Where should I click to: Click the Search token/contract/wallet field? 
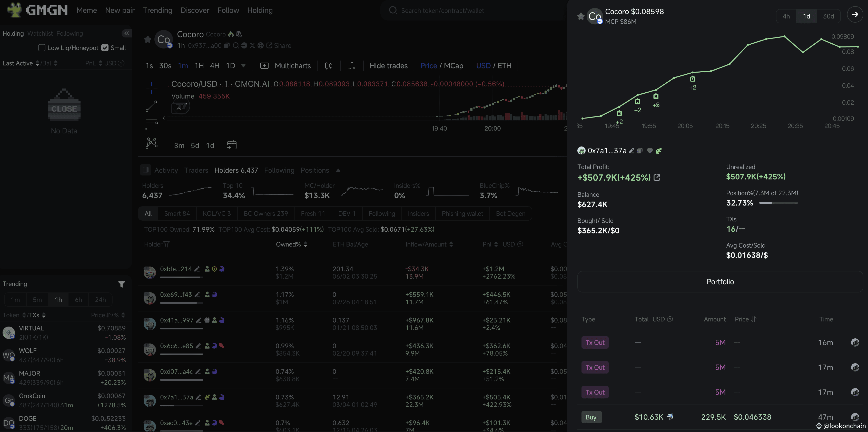442,11
